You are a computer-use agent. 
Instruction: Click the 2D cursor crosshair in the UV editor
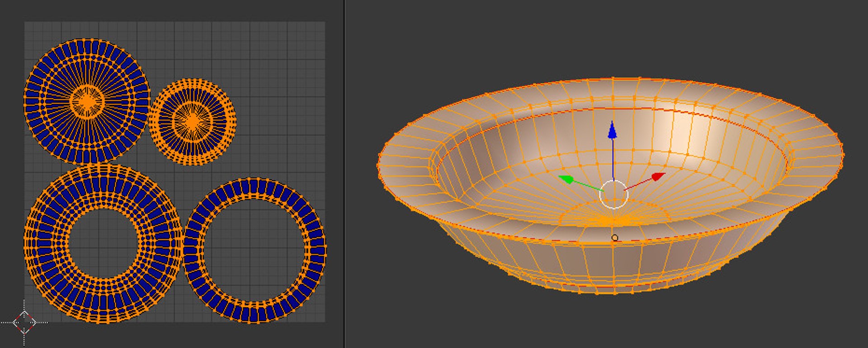tap(24, 323)
